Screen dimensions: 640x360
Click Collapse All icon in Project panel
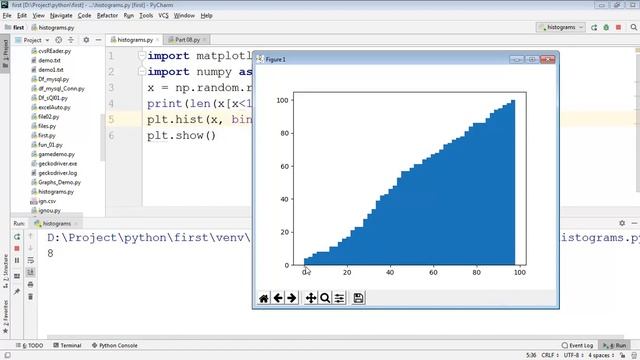click(71, 40)
